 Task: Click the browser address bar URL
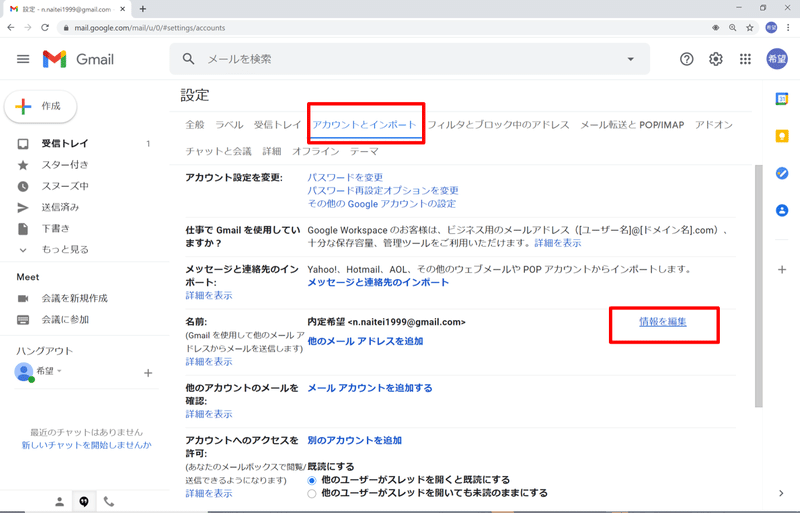(149, 28)
